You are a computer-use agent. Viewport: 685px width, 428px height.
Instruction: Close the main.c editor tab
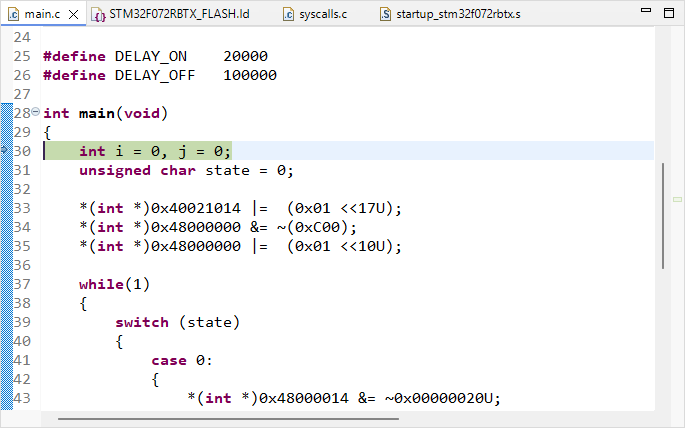click(x=69, y=14)
